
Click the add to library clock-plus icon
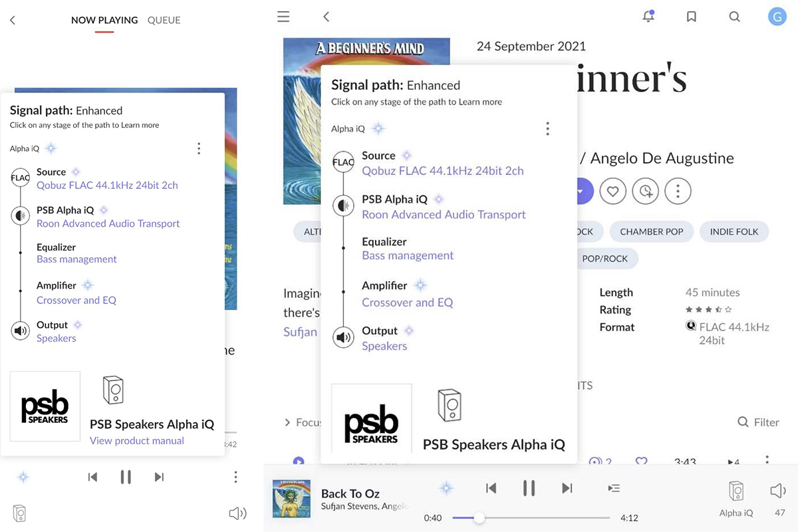(x=645, y=192)
